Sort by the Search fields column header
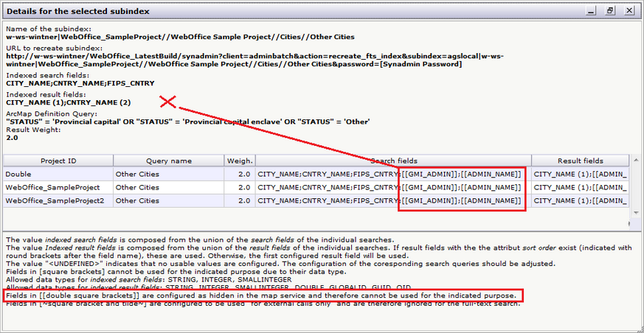644x333 pixels. [x=393, y=161]
